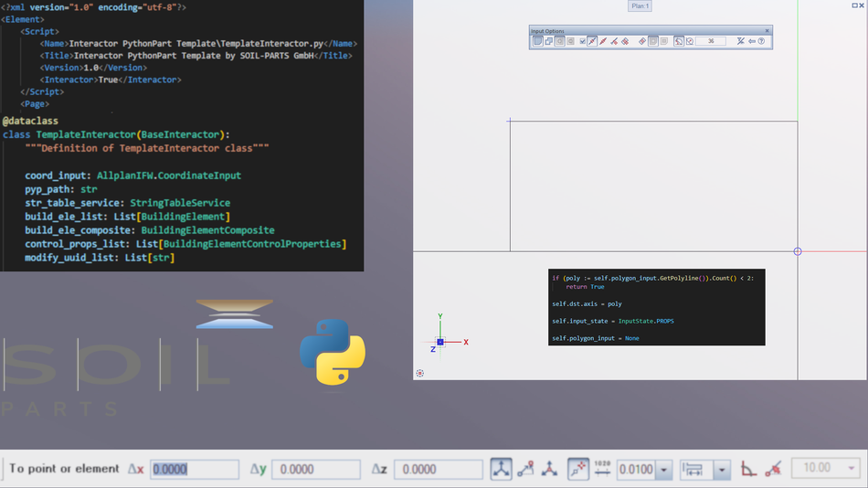Click the help question mark icon in Input Options
Viewport: 868px width, 488px height.
[x=762, y=41]
